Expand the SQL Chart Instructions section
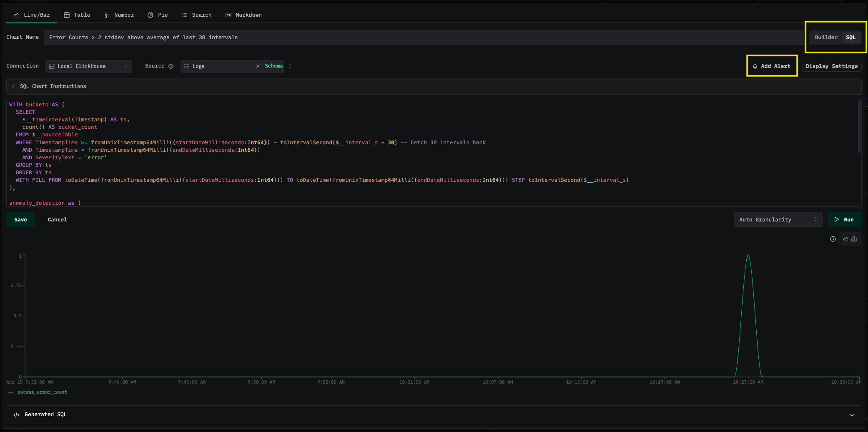This screenshot has height=432, width=868. (53, 86)
